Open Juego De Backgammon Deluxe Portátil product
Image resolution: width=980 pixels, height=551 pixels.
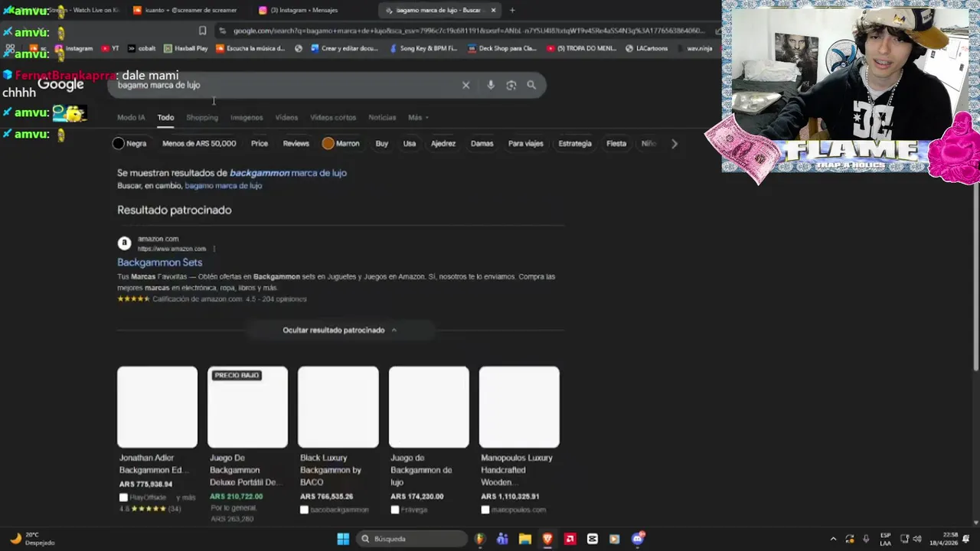(x=247, y=444)
